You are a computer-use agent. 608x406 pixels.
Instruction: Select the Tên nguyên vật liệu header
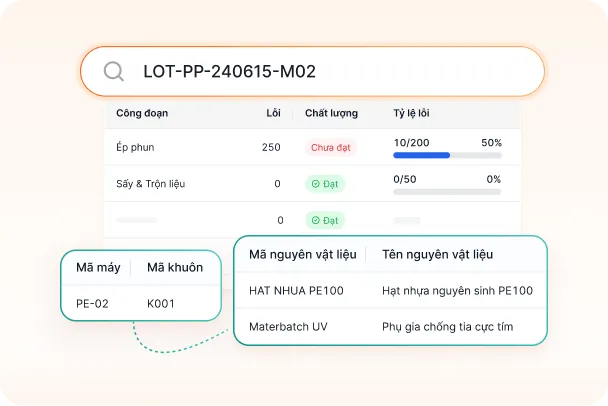pos(437,254)
